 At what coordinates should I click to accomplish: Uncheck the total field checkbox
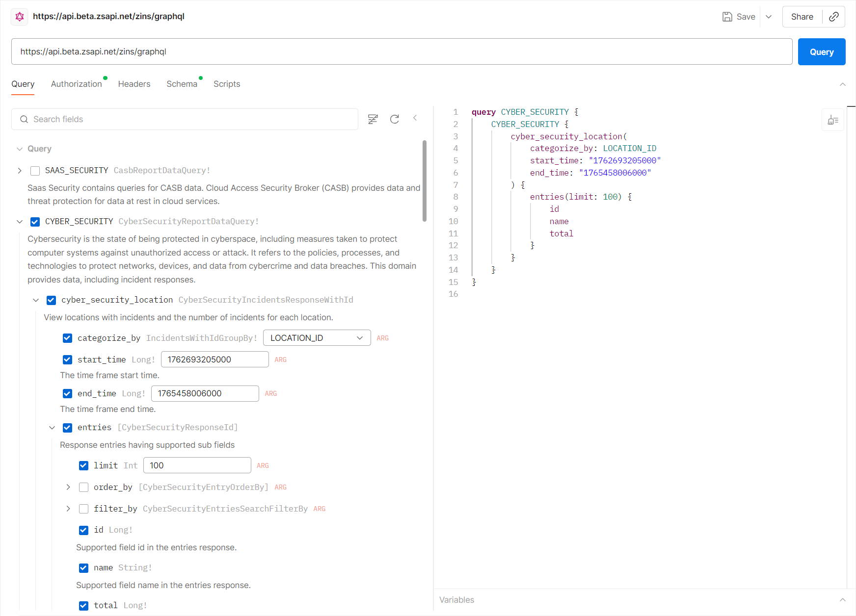click(83, 606)
